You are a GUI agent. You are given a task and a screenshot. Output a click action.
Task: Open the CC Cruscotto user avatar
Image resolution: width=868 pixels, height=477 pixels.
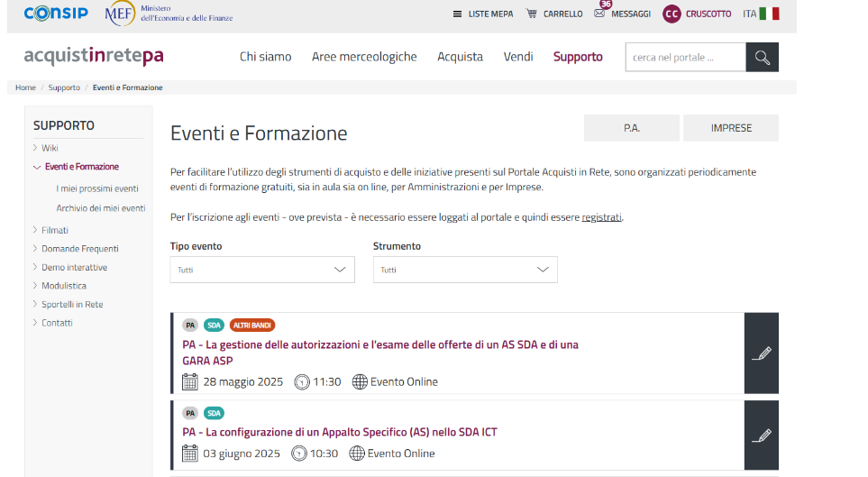pyautogui.click(x=672, y=14)
